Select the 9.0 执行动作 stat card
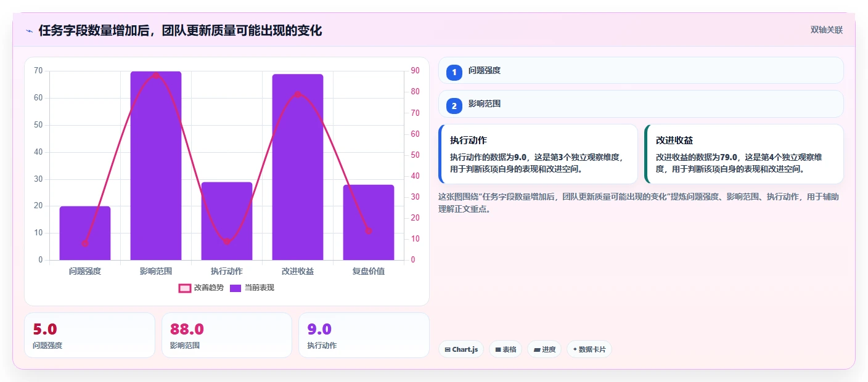 coord(364,335)
